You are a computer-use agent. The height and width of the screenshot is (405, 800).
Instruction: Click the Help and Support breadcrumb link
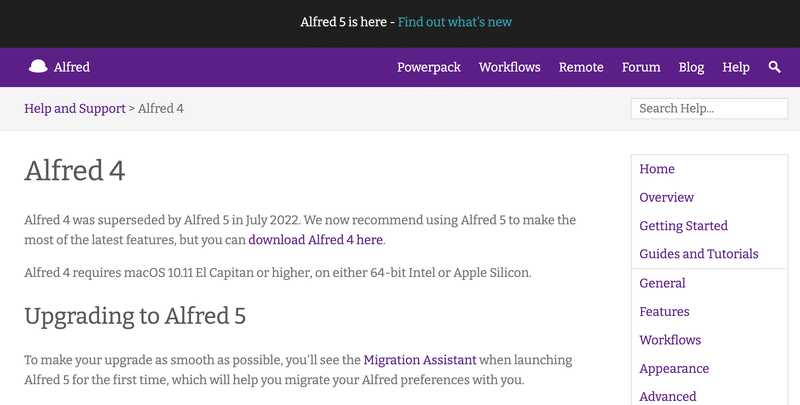pos(74,108)
